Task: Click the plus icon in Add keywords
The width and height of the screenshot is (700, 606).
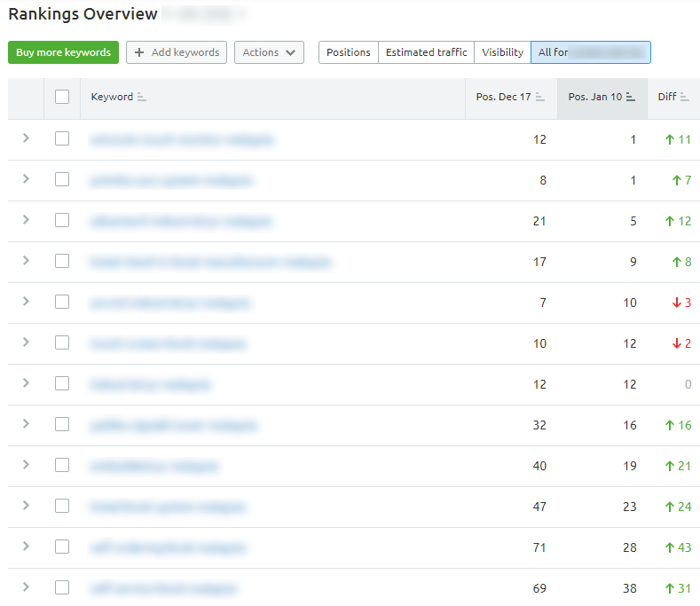Action: pos(139,52)
